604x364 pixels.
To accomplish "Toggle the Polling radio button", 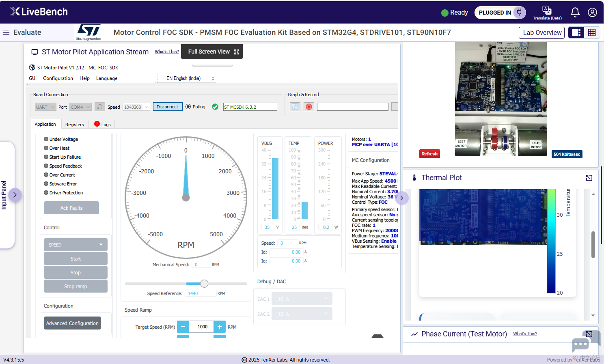I will (188, 107).
